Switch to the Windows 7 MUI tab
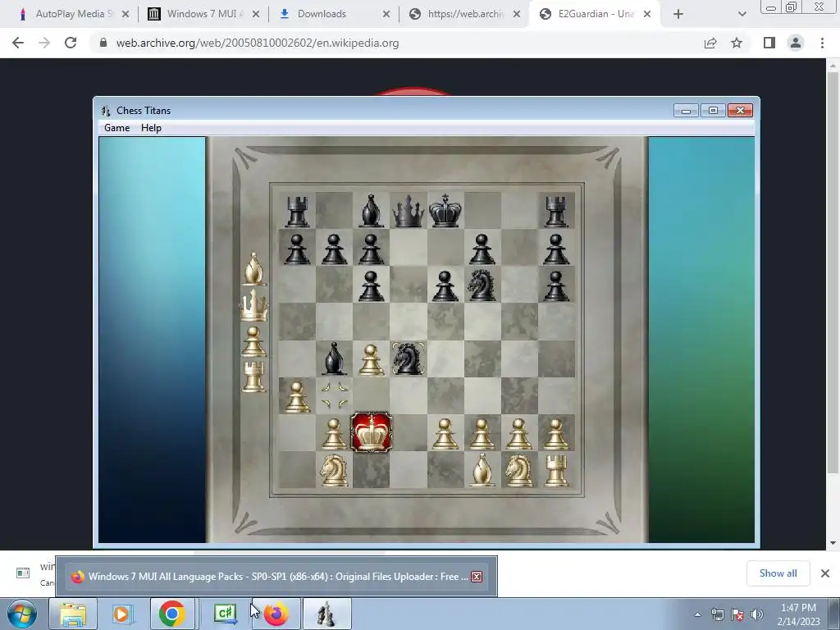 [203, 14]
